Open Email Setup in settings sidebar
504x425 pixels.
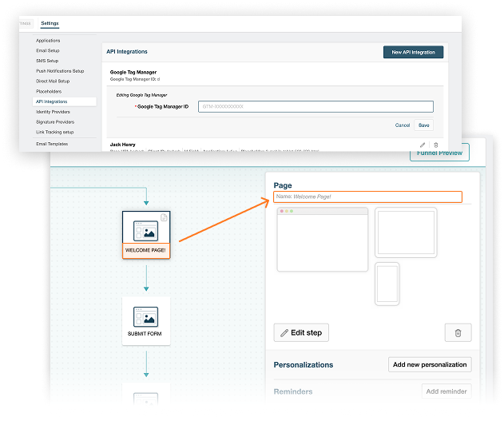(48, 50)
